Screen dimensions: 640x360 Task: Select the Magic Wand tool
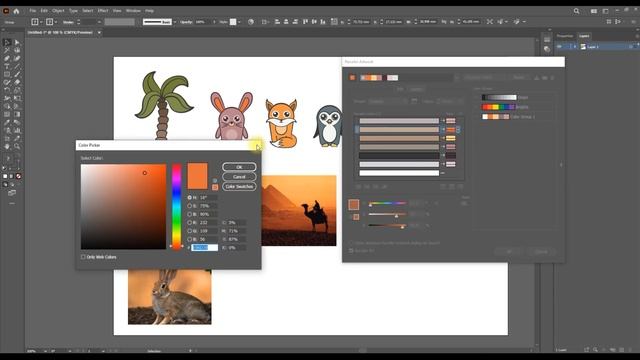[x=7, y=50]
